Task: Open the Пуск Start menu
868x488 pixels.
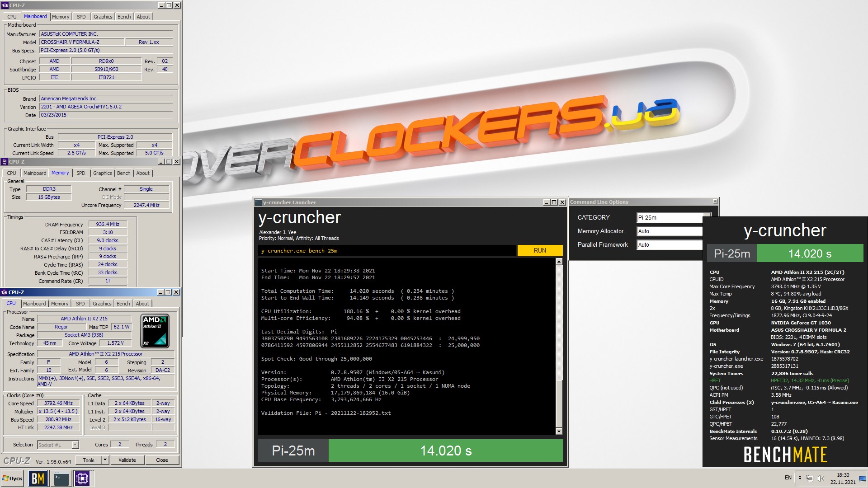Action: point(13,478)
